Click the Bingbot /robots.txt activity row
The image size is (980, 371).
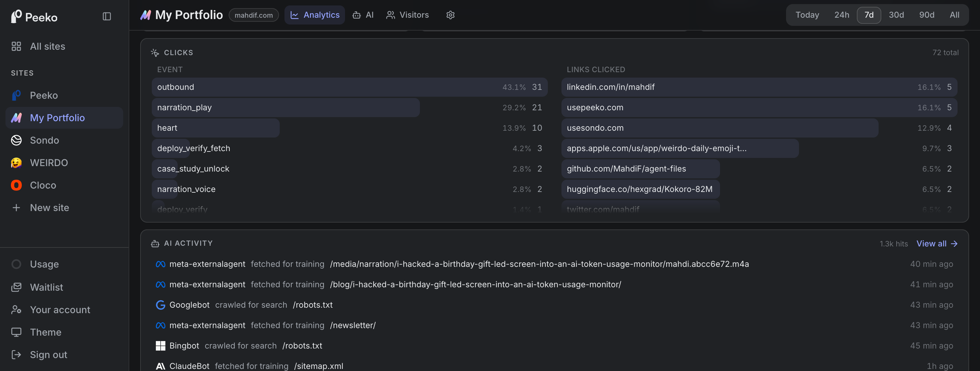click(x=554, y=345)
